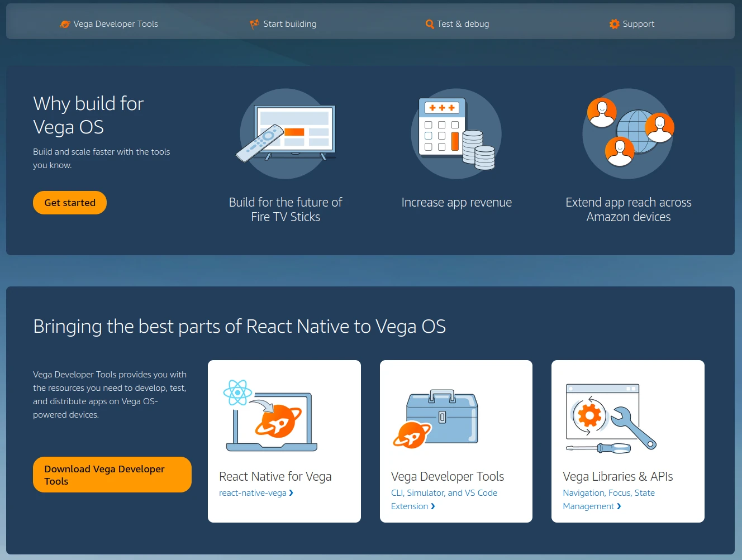Click the globe with users illustration
This screenshot has height=560, width=742.
[629, 133]
